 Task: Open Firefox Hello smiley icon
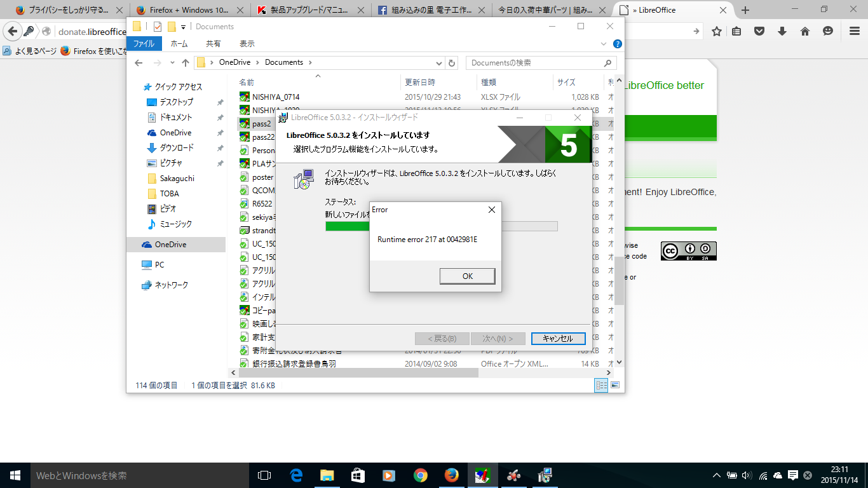tap(828, 31)
